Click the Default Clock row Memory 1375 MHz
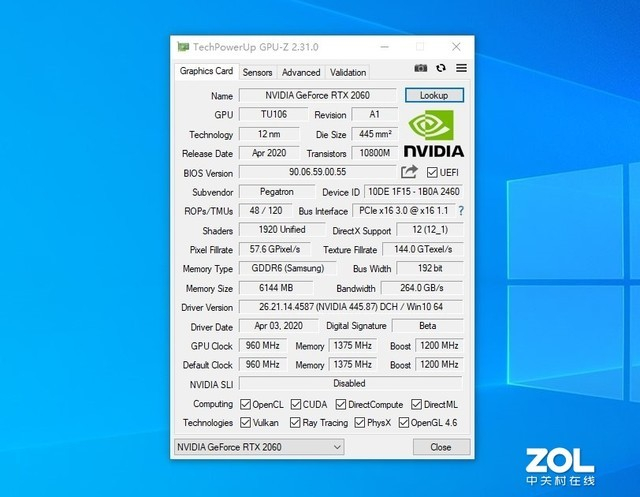This screenshot has width=640, height=497. click(x=353, y=364)
